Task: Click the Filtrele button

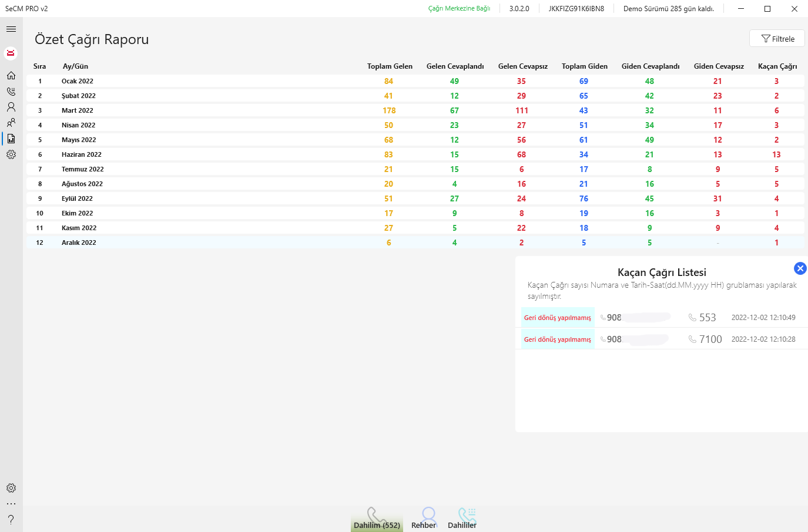Action: coord(777,39)
